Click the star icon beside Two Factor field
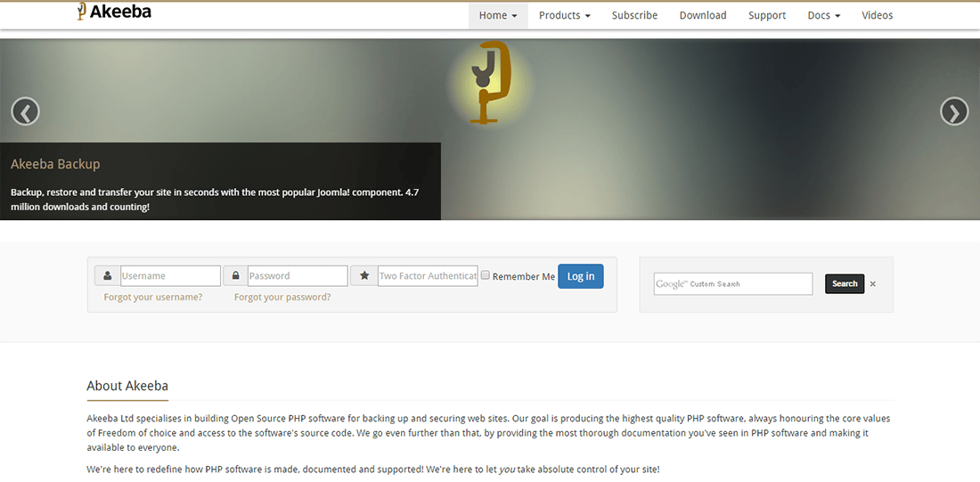Image resolution: width=980 pixels, height=482 pixels. [x=364, y=275]
